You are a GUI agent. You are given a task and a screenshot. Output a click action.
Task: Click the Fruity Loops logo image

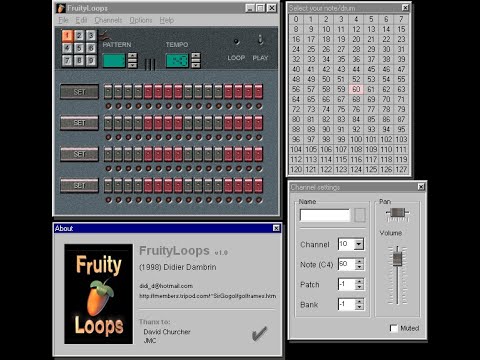(99, 294)
